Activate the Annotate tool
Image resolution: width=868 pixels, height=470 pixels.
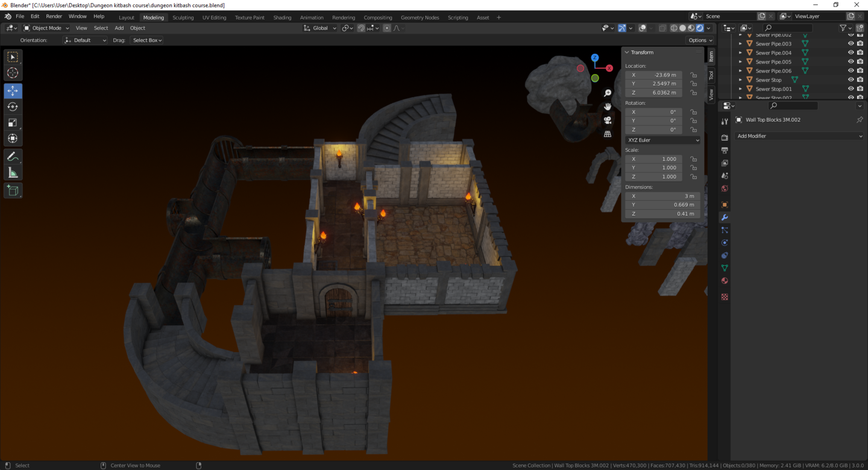point(13,157)
